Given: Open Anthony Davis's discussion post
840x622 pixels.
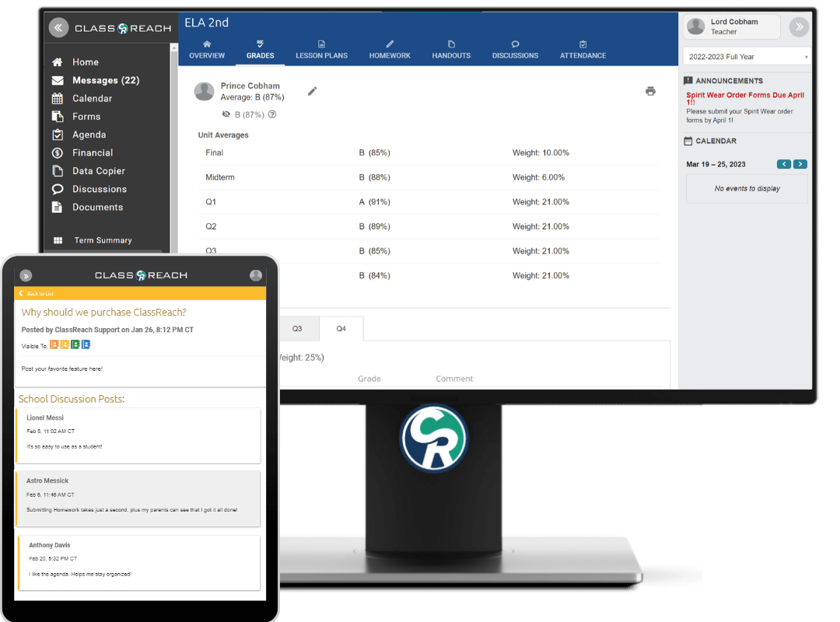Looking at the screenshot, I should coord(138,563).
